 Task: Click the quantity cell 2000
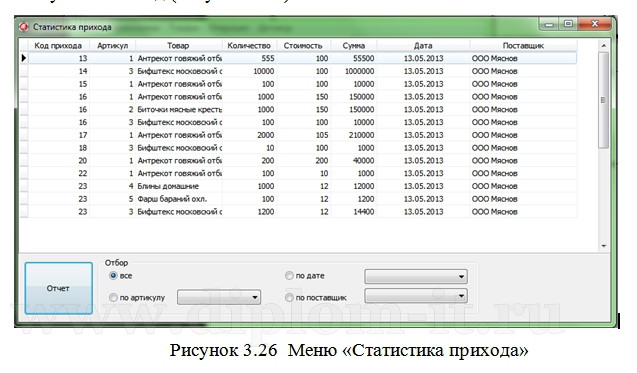249,135
